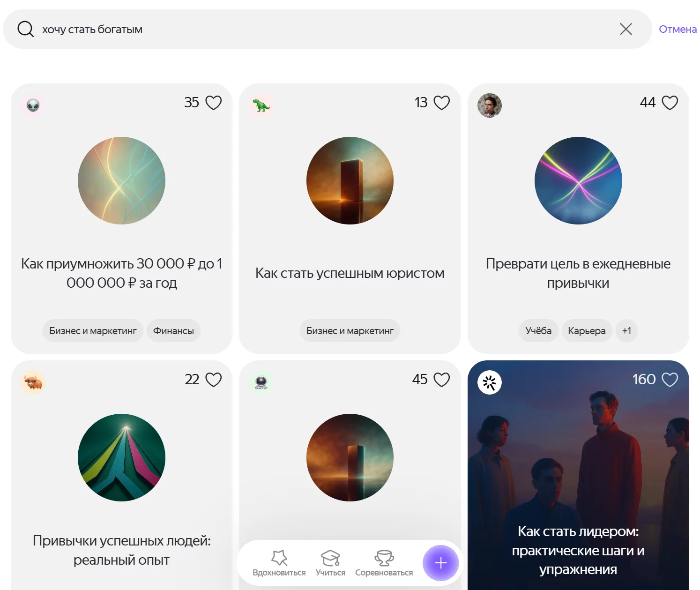Viewport: 700px width, 590px height.
Task: Open the alien avatar author profile
Action: tap(33, 105)
